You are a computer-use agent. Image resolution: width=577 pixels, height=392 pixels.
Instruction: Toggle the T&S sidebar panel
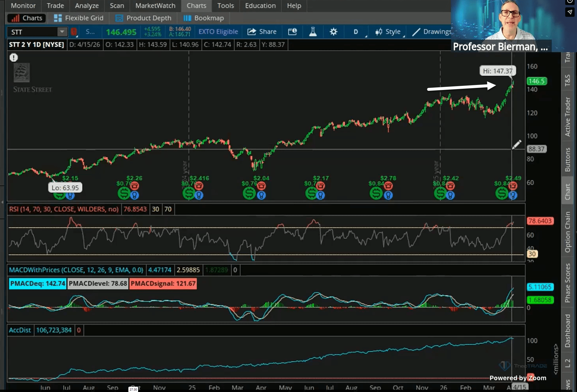[x=567, y=80]
